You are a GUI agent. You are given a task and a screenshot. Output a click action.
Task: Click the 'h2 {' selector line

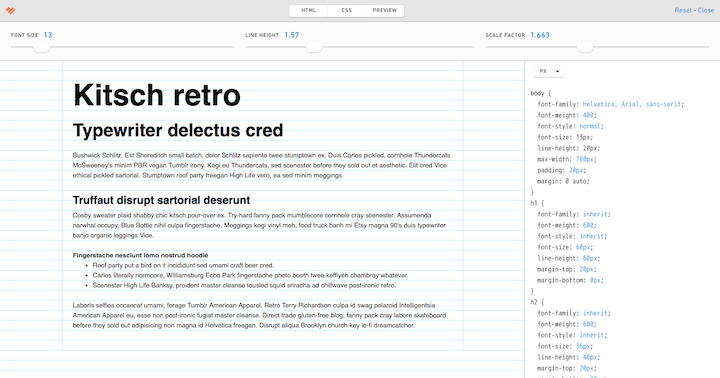[x=537, y=302]
